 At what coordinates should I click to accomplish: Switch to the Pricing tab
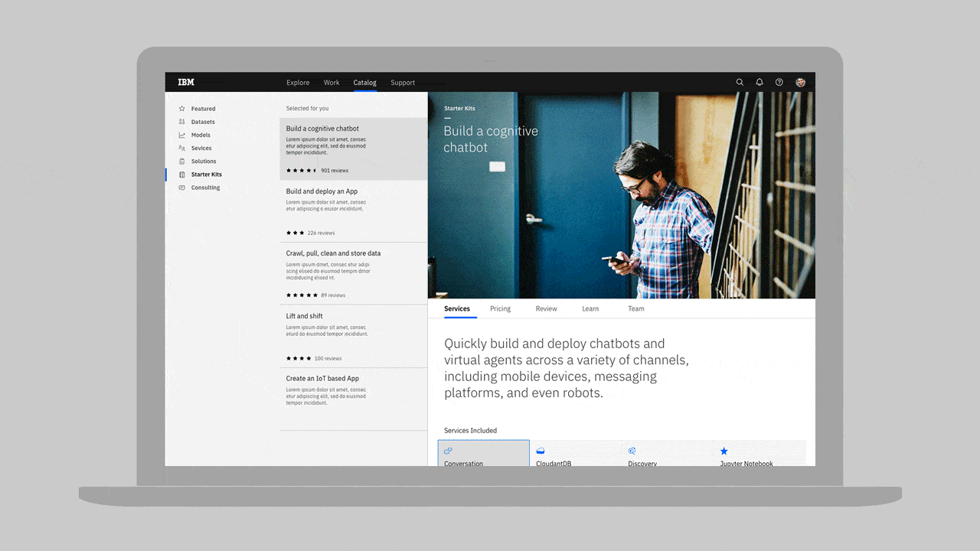tap(500, 308)
